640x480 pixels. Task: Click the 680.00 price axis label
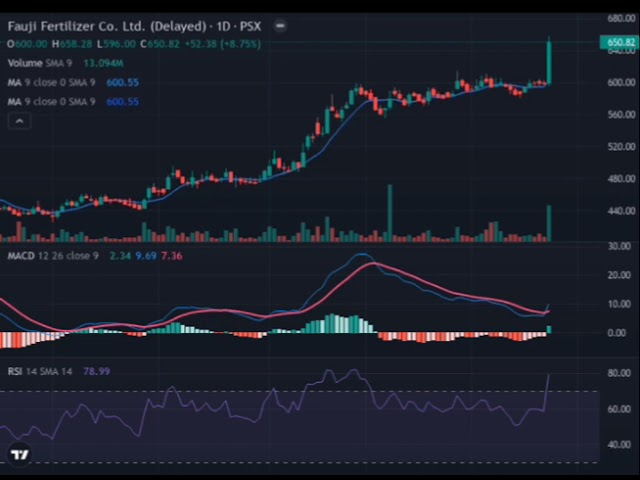point(621,18)
